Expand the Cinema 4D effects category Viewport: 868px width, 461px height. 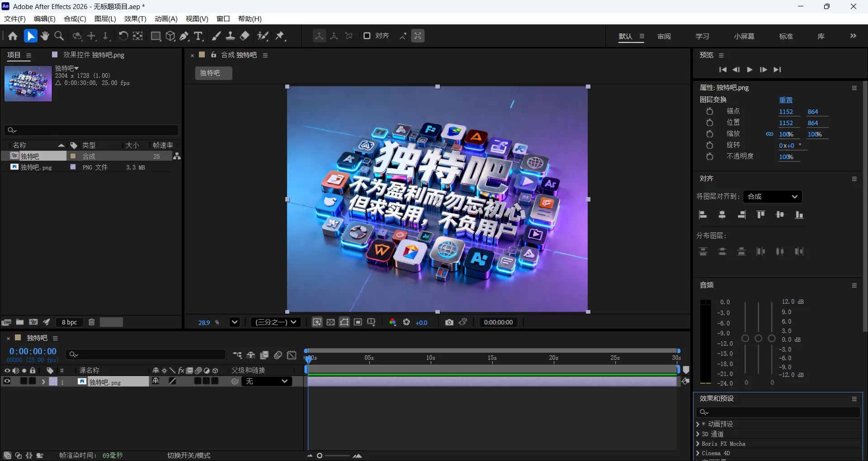698,453
